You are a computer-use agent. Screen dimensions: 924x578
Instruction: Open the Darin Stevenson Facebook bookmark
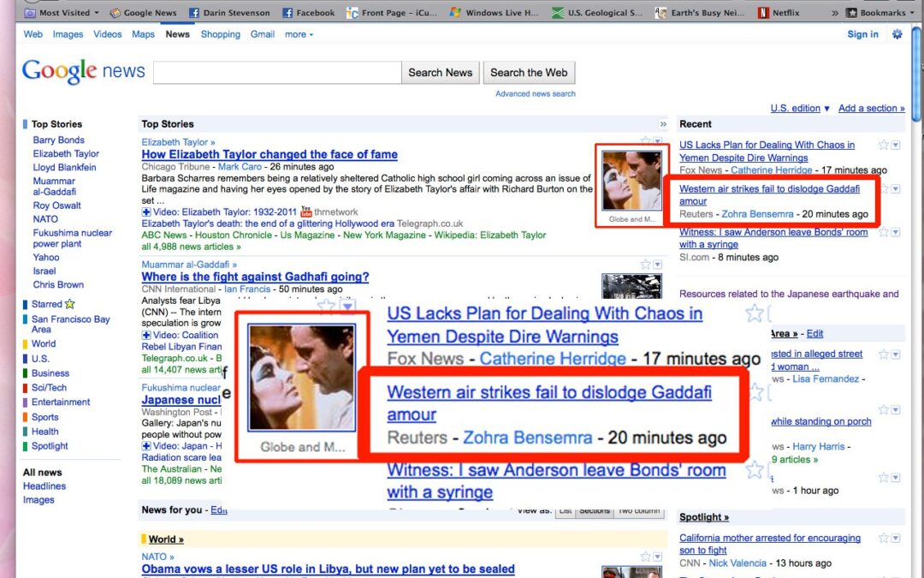(x=229, y=12)
